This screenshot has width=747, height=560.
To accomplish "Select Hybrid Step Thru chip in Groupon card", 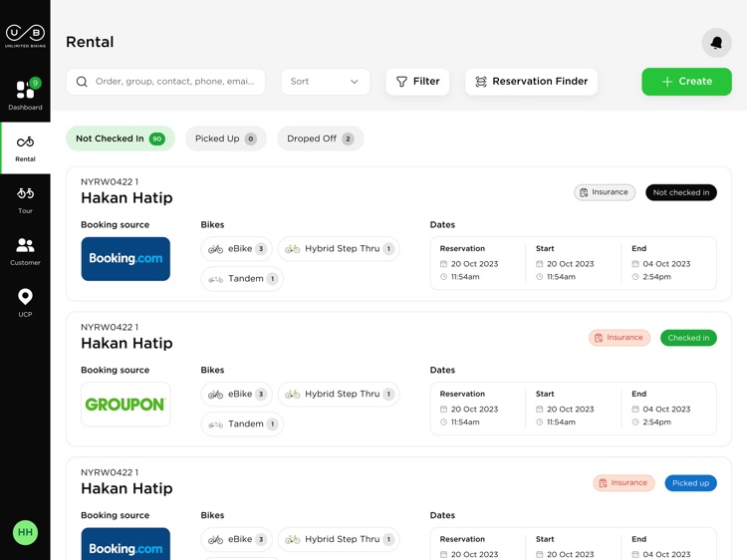I will [339, 395].
